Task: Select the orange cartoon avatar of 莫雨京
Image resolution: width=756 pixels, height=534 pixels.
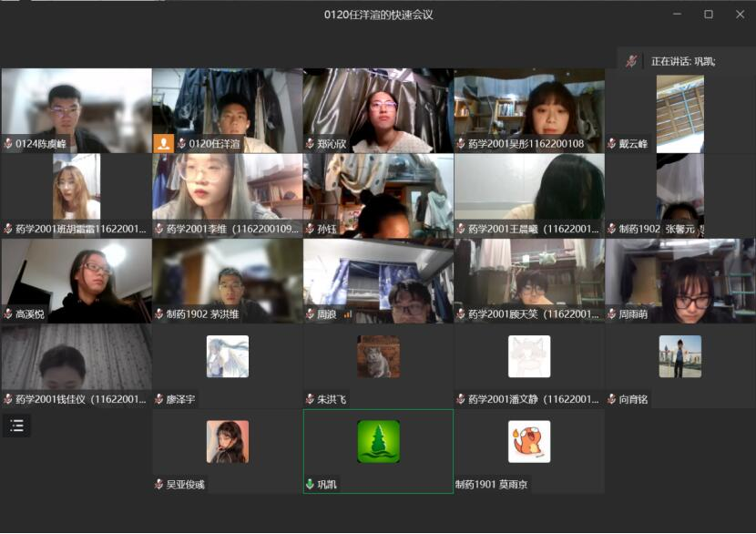Action: pos(529,441)
